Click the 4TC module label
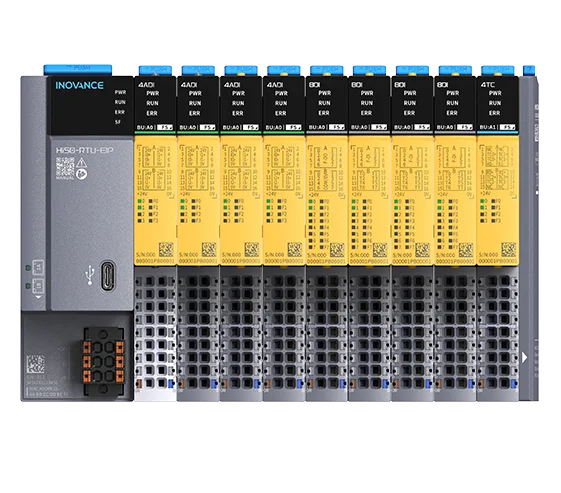 pyautogui.click(x=487, y=85)
